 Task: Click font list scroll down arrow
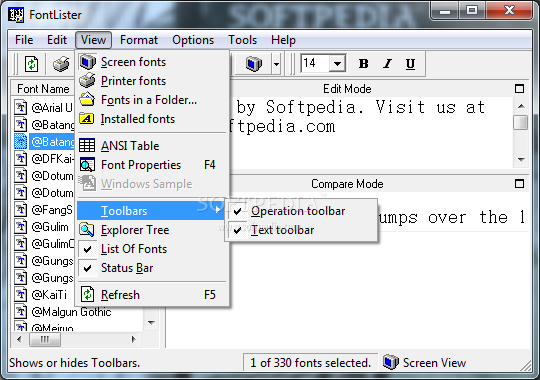point(151,323)
